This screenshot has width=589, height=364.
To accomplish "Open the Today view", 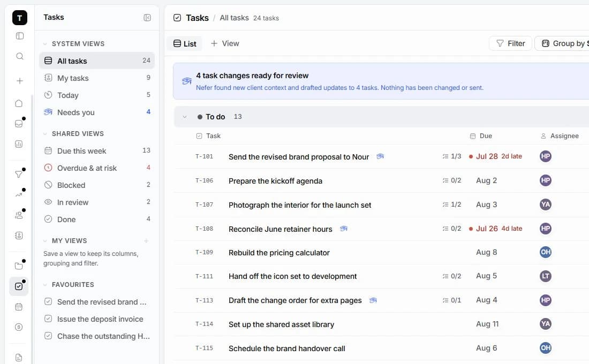I will click(97, 95).
